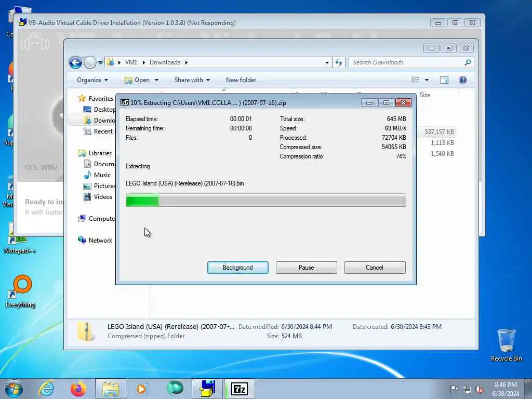This screenshot has height=399, width=532.
Task: Select Network in navigation pane
Action: tap(96, 240)
